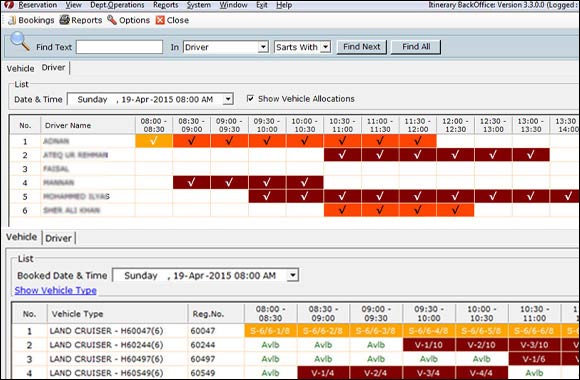580x380 pixels.
Task: Expand the Sarts With dropdown
Action: click(x=326, y=47)
